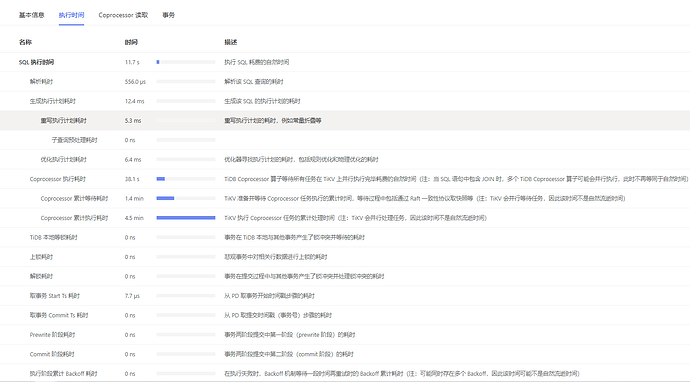Screen dimensions: 690x382
Task: Click the prewrite 阶段 description text
Action: (290, 334)
